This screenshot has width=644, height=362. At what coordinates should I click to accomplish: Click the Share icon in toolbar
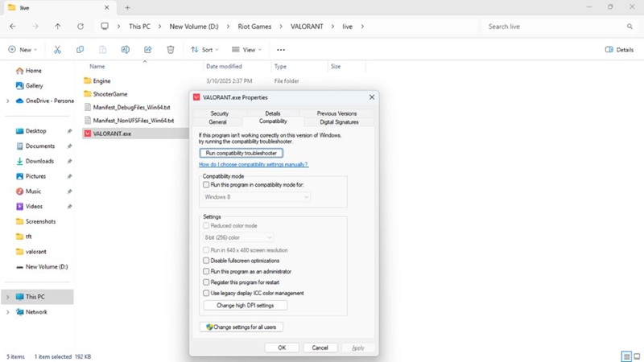(148, 50)
